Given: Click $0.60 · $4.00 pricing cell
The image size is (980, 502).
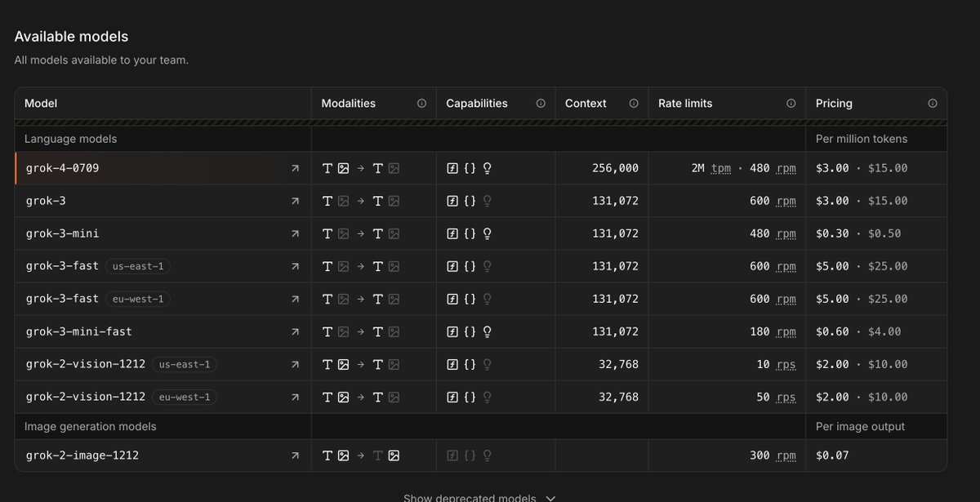Looking at the screenshot, I should (x=858, y=331).
